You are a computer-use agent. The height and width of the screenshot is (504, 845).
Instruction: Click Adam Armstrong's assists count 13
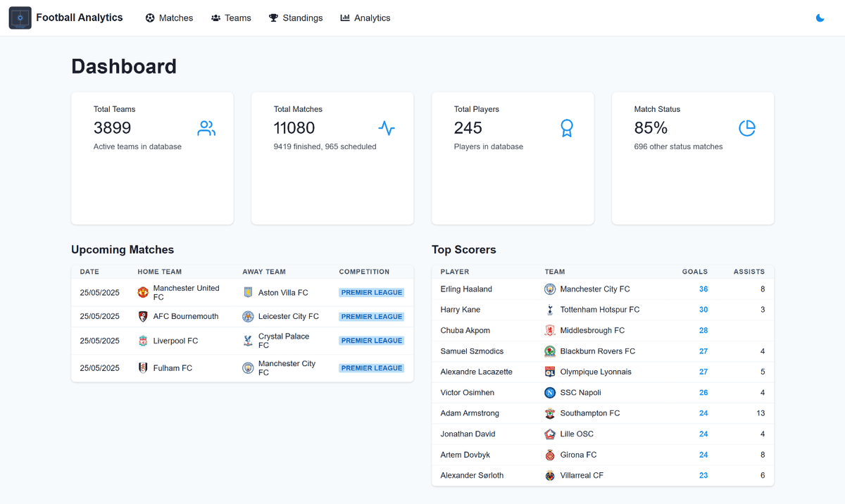pos(760,413)
